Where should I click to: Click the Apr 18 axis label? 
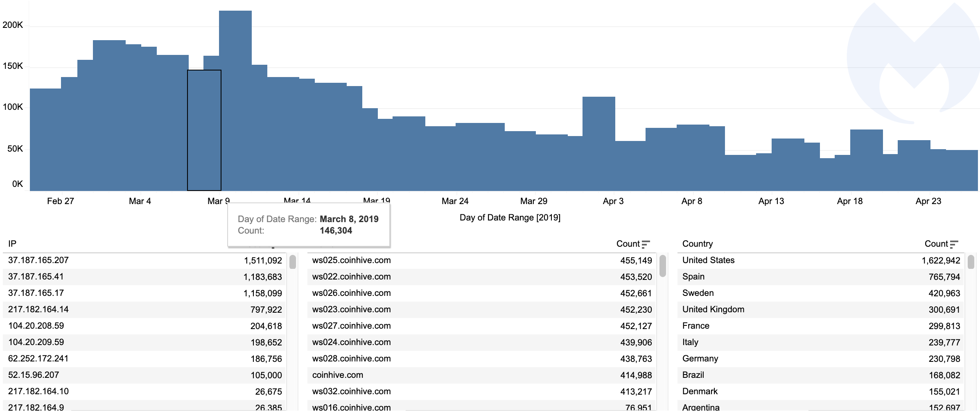tap(850, 201)
